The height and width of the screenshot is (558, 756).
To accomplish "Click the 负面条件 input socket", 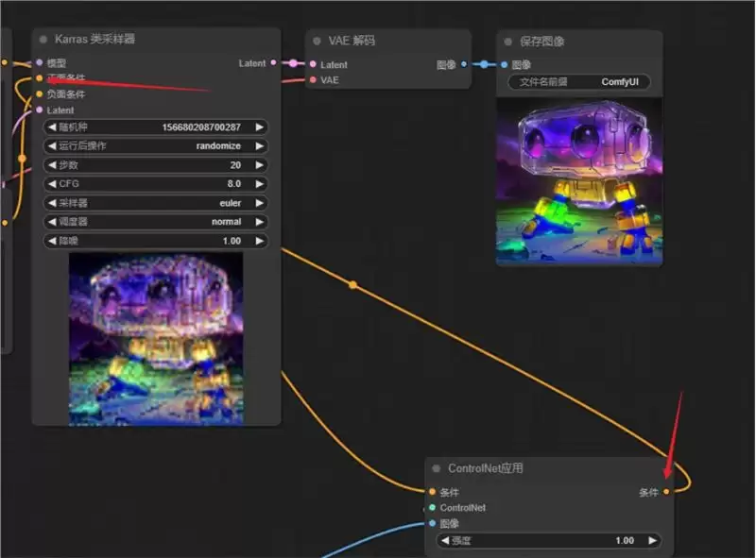I will (40, 94).
